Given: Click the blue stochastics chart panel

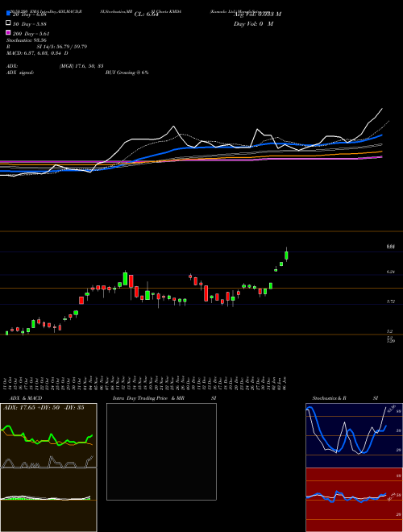Looking at the screenshot, I should 354,435.
